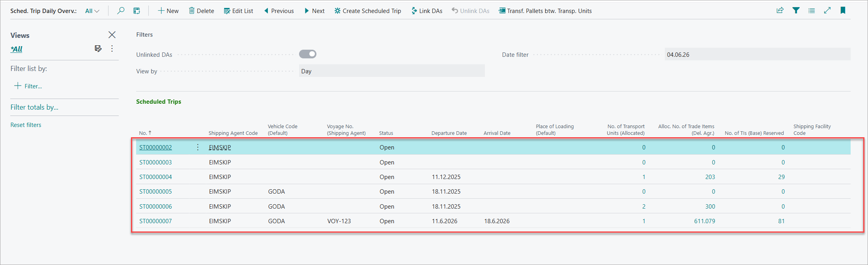Image resolution: width=868 pixels, height=265 pixels.
Task: Close the Views pane
Action: point(112,35)
